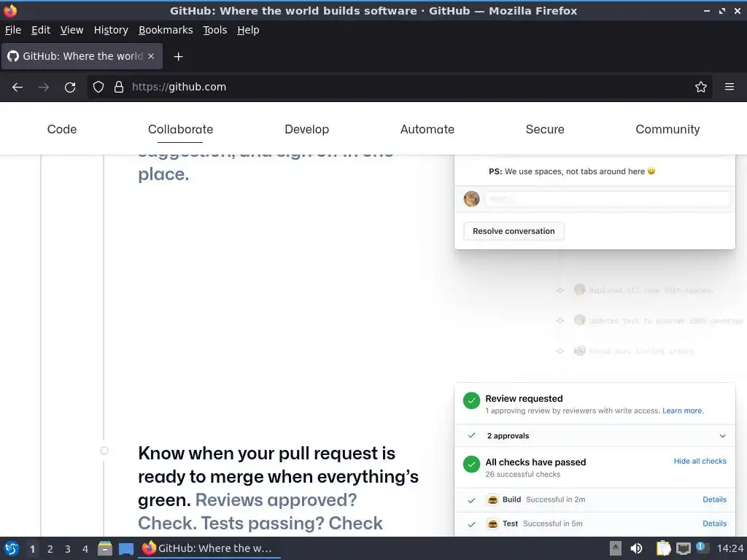Click into the Reply input field
The height and width of the screenshot is (560, 747).
tap(608, 199)
